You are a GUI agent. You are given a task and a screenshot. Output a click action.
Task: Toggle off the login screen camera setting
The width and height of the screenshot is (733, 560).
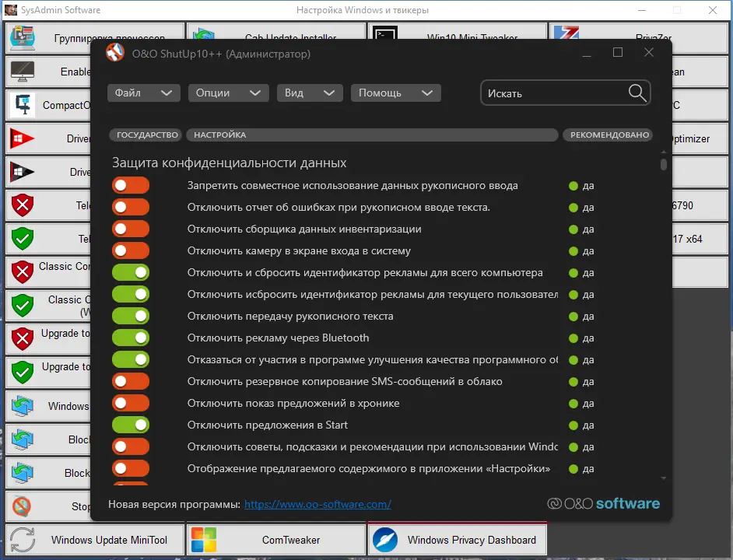click(129, 250)
